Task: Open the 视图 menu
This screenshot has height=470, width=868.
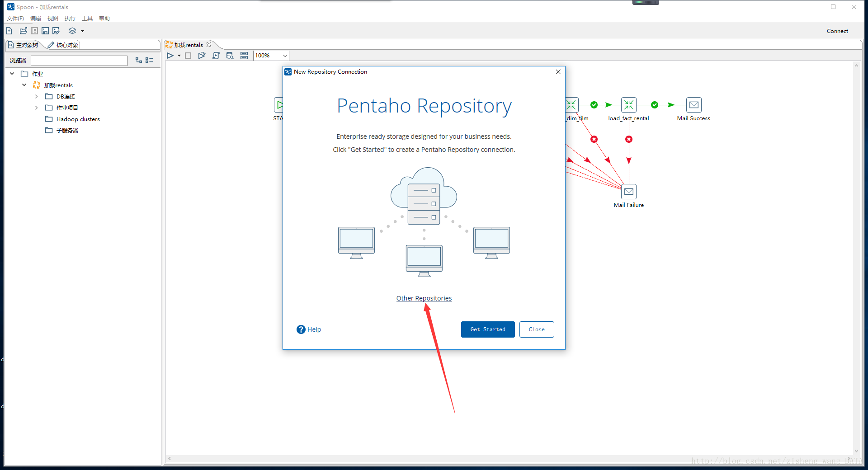Action: click(53, 19)
